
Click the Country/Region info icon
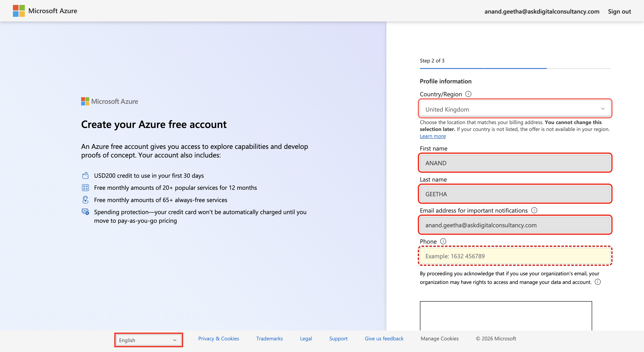pyautogui.click(x=468, y=94)
